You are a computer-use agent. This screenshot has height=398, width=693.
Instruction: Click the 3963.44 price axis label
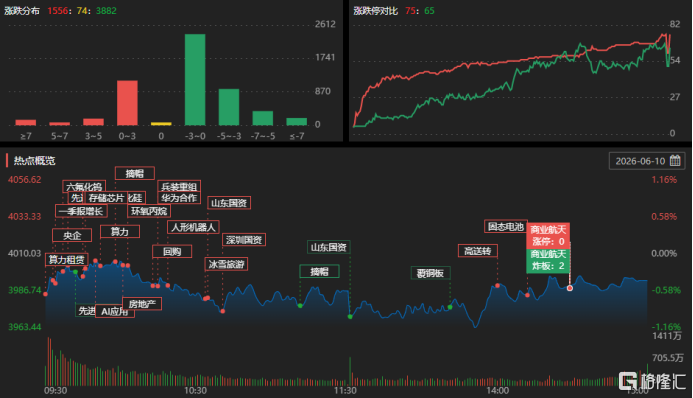[x=25, y=327]
